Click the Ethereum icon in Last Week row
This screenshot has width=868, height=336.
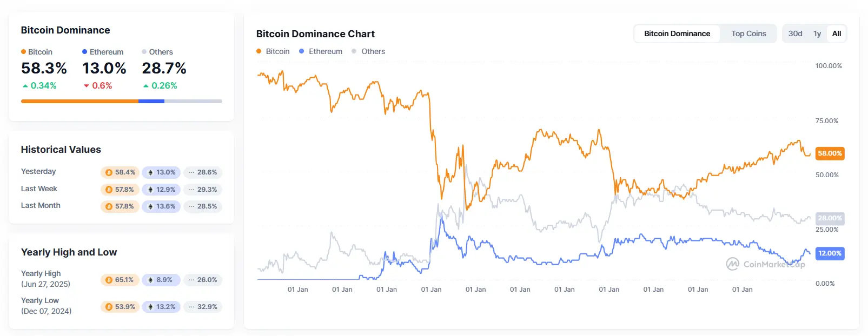pos(150,190)
